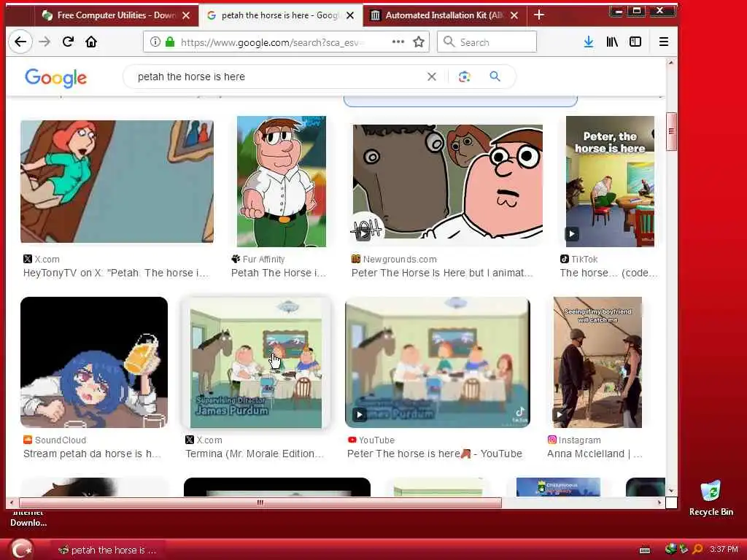Open the Instagram horse video thumbnail
Image resolution: width=747 pixels, height=560 pixels.
tap(597, 362)
